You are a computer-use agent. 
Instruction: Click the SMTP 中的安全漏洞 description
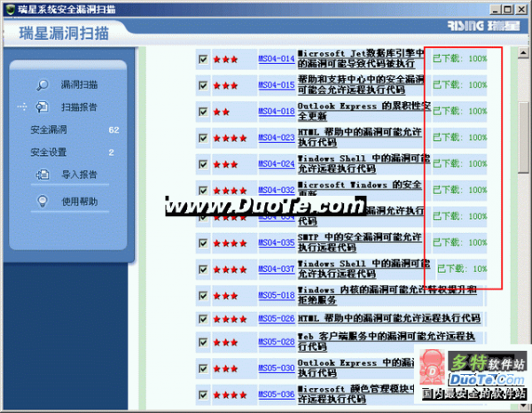360,243
